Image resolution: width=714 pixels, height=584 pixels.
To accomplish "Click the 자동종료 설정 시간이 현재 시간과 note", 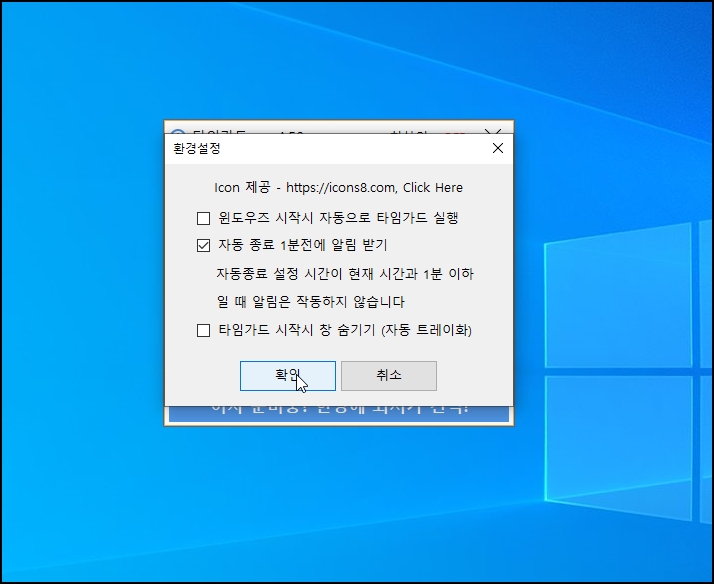I will (x=345, y=274).
